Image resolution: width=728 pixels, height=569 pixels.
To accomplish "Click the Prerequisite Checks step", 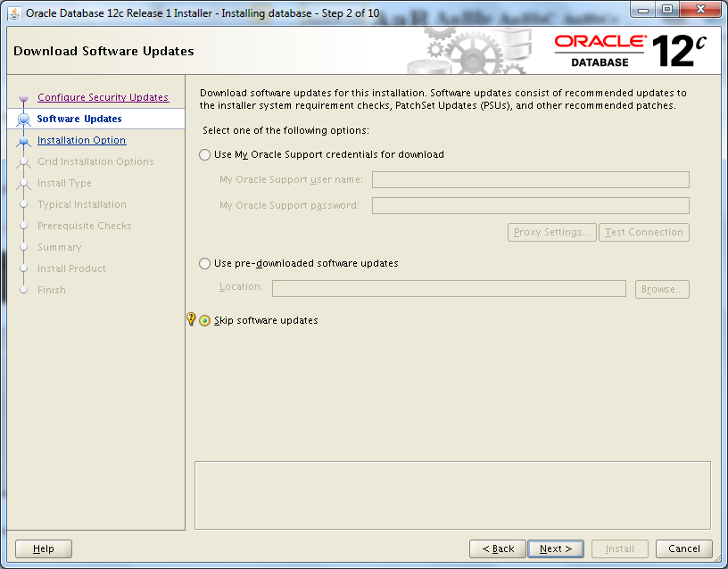I will 85,226.
